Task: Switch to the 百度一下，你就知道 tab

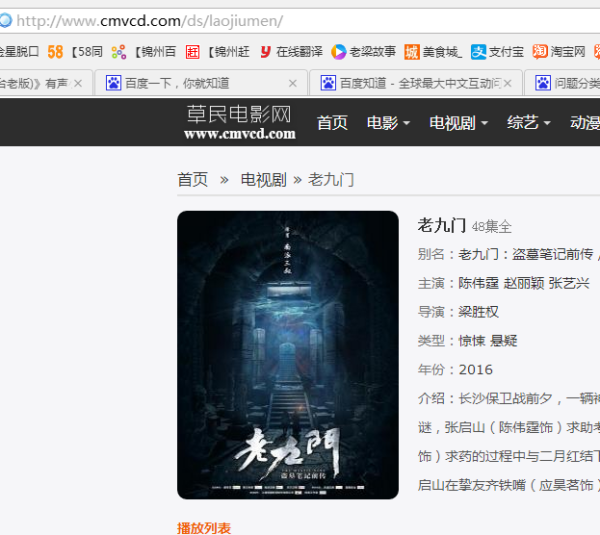Action: 201,83
